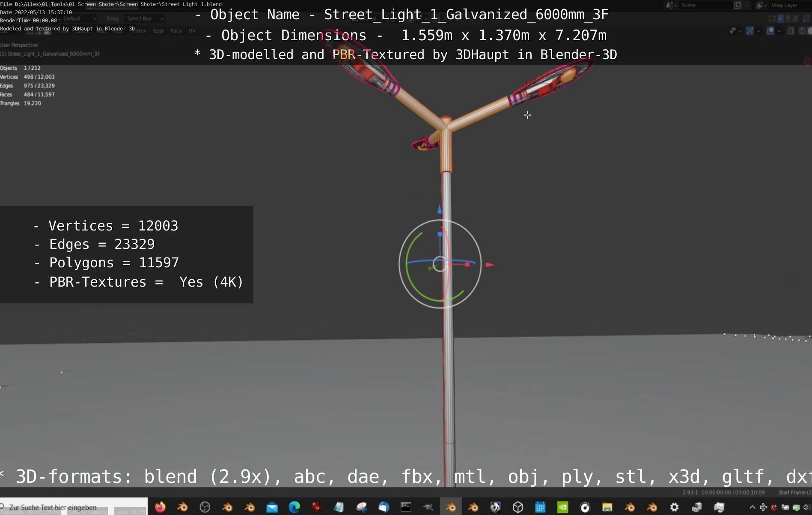Open the Calendar app in taskbar
812x515 pixels.
pyautogui.click(x=540, y=507)
